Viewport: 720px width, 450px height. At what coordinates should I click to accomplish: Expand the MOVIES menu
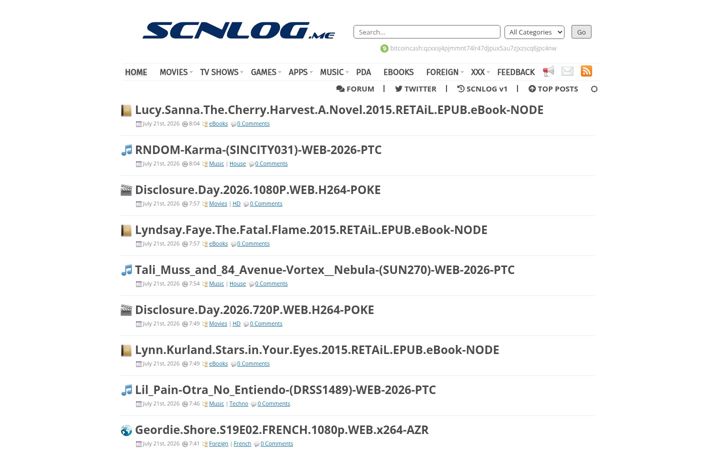[x=176, y=72]
